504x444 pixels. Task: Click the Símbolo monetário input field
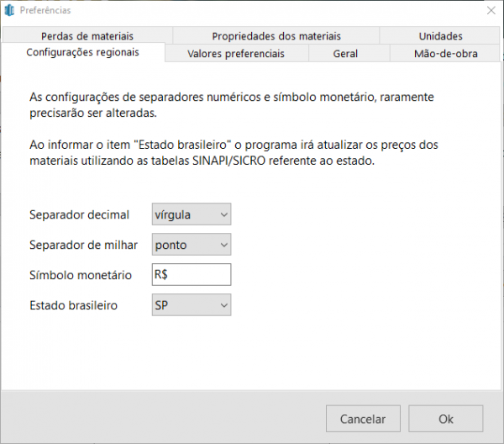(192, 275)
